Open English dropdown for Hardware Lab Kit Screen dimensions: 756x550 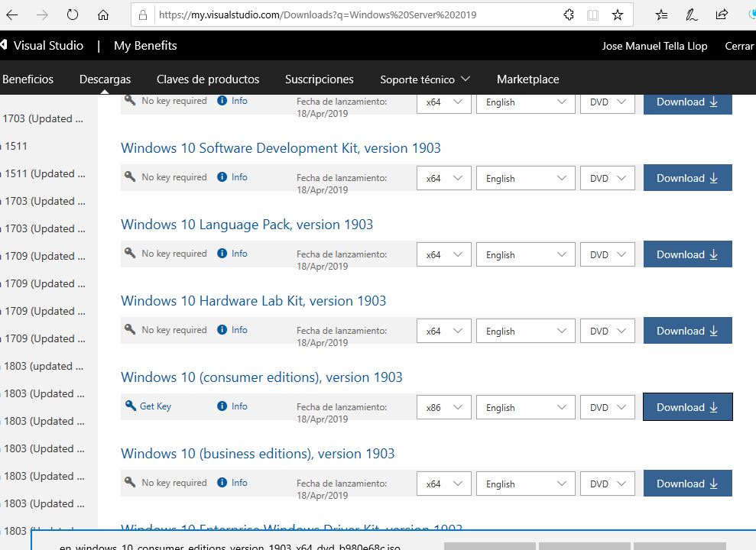pos(526,331)
